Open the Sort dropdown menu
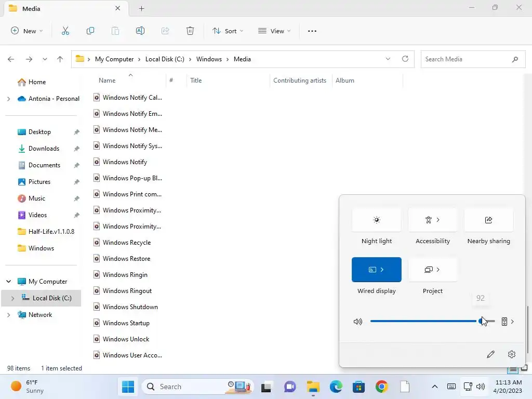The image size is (532, 399). (228, 31)
